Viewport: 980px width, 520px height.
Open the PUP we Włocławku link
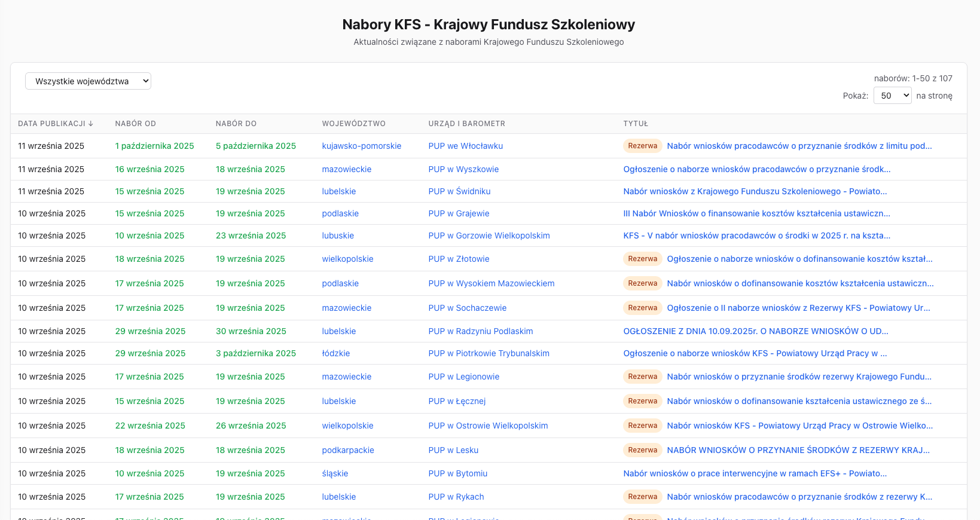466,146
